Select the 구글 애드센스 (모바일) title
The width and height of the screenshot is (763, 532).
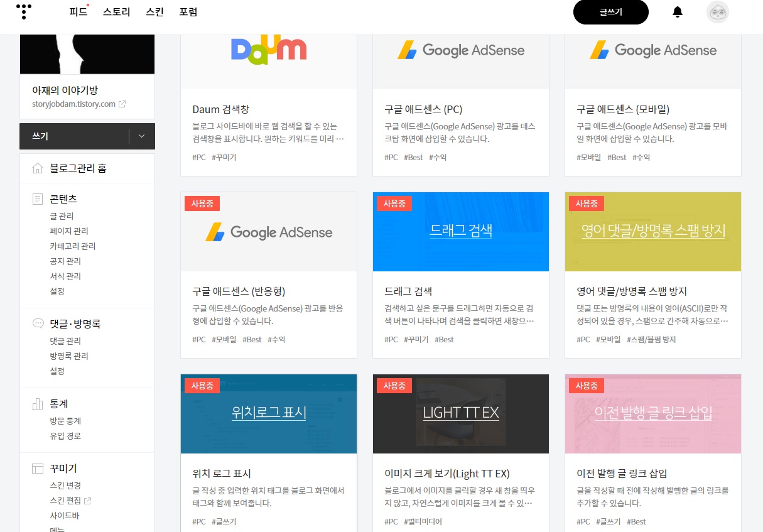(x=623, y=109)
